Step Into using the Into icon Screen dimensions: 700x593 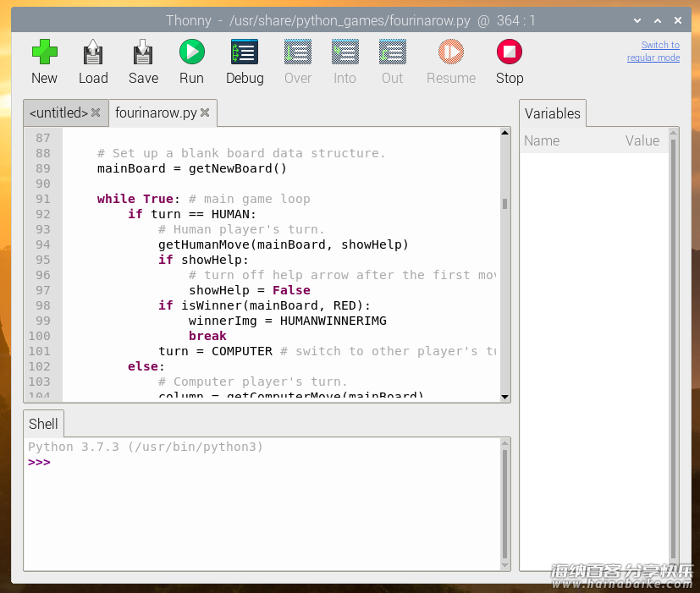tap(345, 52)
